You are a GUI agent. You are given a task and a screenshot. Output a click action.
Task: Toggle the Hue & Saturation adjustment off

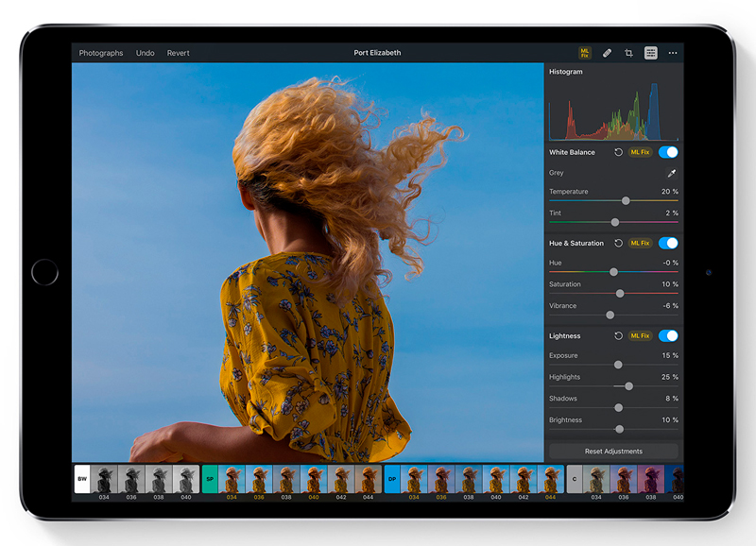click(x=667, y=243)
